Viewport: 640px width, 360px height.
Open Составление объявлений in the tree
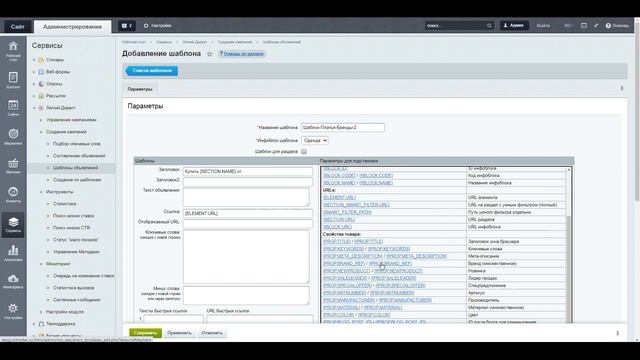coord(79,156)
